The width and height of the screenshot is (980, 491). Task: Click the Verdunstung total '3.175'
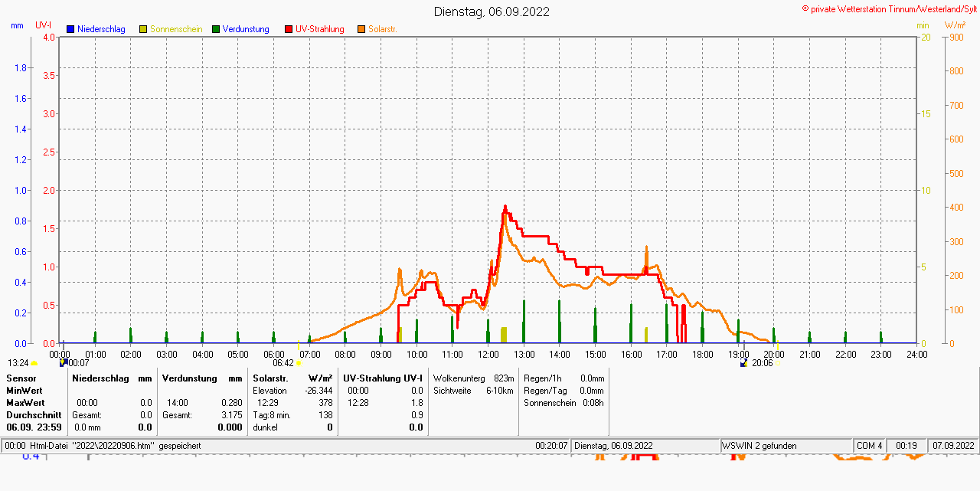pos(231,415)
